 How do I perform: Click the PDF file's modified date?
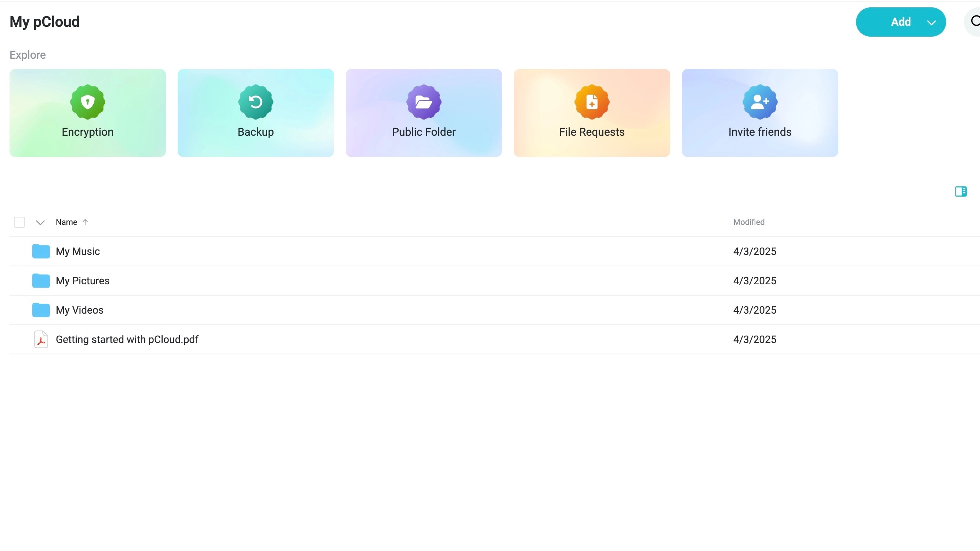[x=755, y=339]
